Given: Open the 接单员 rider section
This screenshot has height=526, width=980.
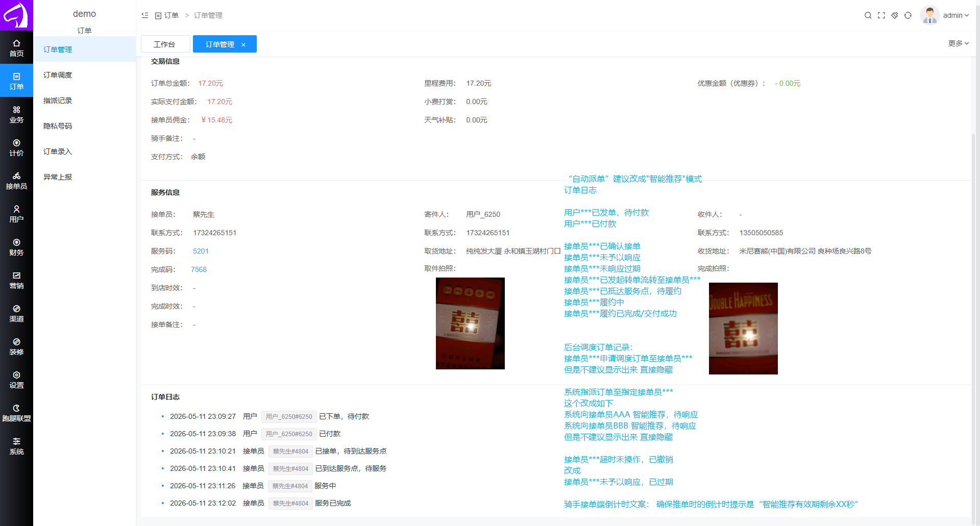Looking at the screenshot, I should [x=16, y=181].
